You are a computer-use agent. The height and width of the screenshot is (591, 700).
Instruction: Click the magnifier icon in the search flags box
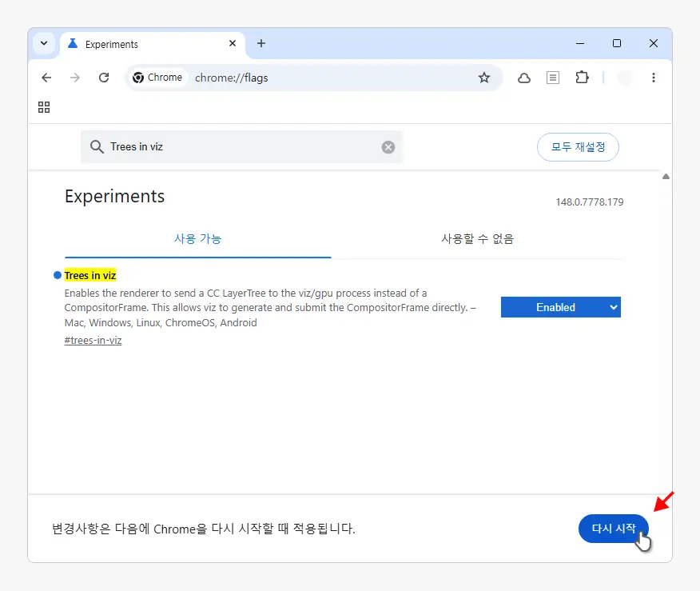click(97, 146)
